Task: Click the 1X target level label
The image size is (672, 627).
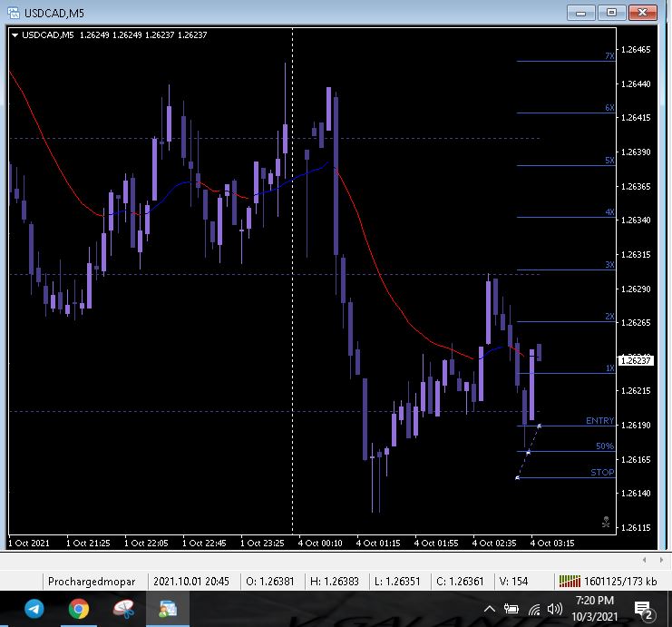Action: pos(609,368)
